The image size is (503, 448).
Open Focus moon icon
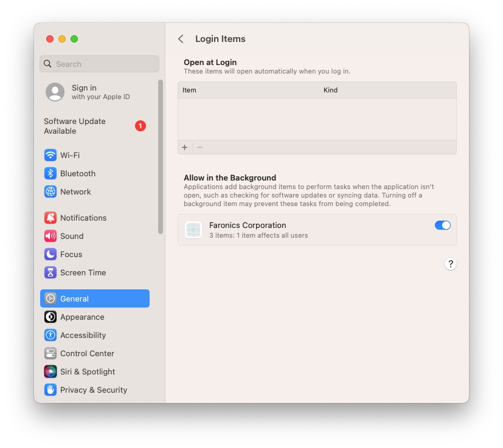tap(50, 254)
